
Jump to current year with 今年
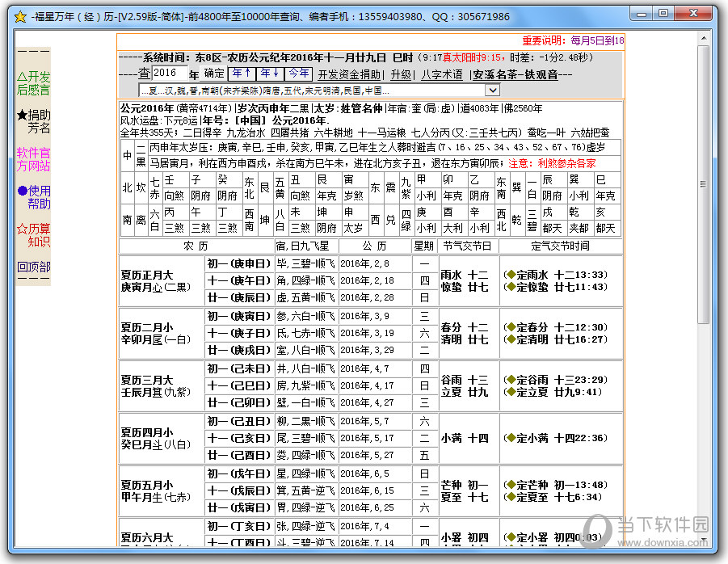click(x=298, y=74)
